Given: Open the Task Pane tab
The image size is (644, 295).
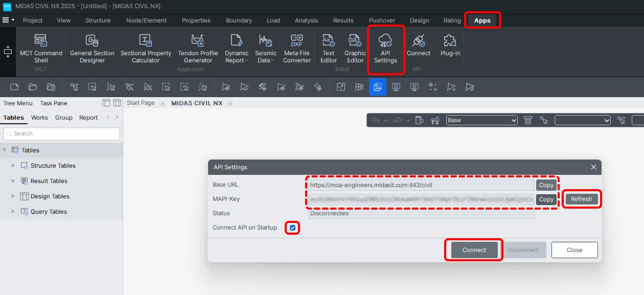Looking at the screenshot, I should click(x=54, y=103).
